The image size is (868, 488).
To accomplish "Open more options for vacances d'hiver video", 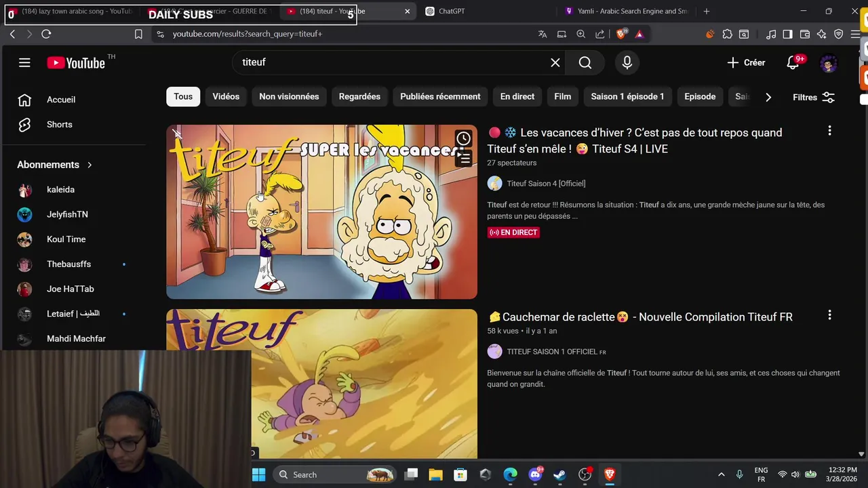I will click(x=829, y=131).
